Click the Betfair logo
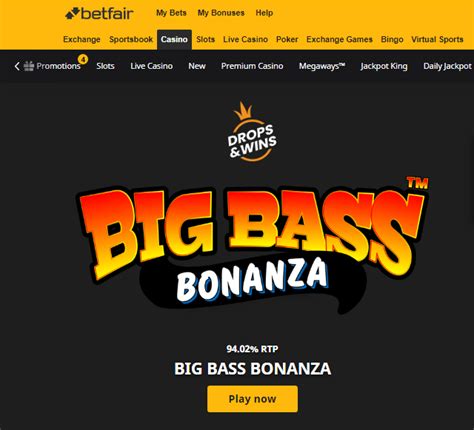This screenshot has width=474, height=430. point(99,14)
